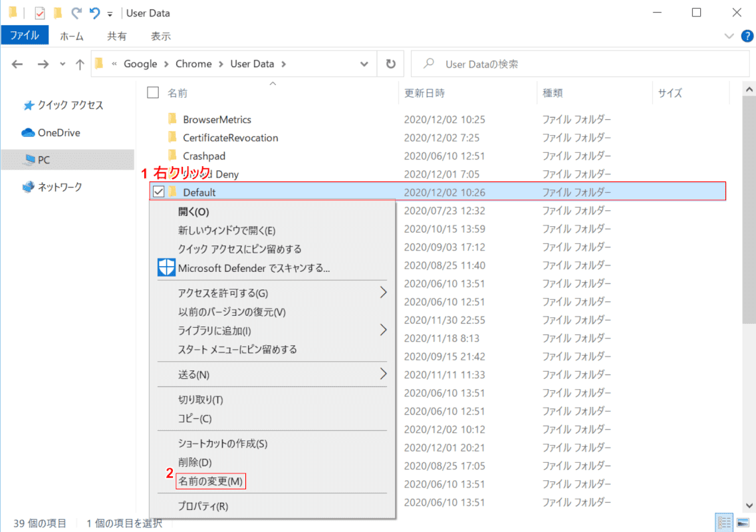Screen dimensions: 756x532
Task: Open the ファイル tab
Action: pyautogui.click(x=25, y=35)
